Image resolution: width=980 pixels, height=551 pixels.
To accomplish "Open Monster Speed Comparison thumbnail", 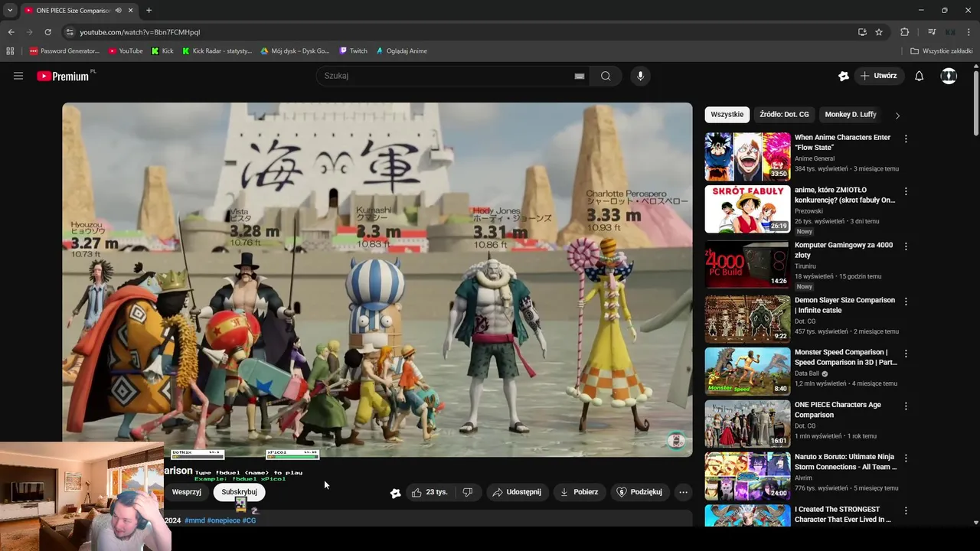I will coord(747,371).
